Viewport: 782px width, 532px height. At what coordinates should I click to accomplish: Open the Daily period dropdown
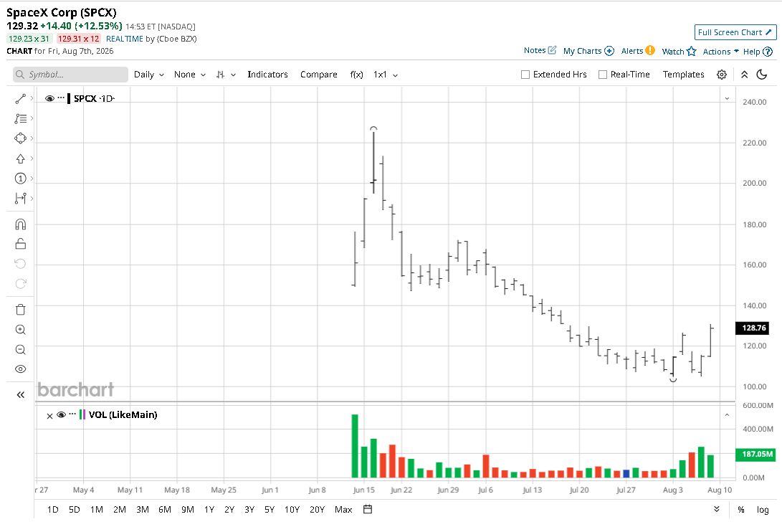click(x=148, y=75)
